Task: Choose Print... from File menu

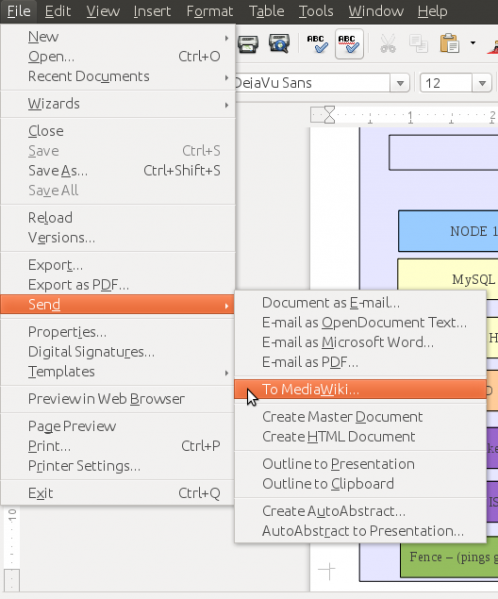Action: click(x=118, y=446)
